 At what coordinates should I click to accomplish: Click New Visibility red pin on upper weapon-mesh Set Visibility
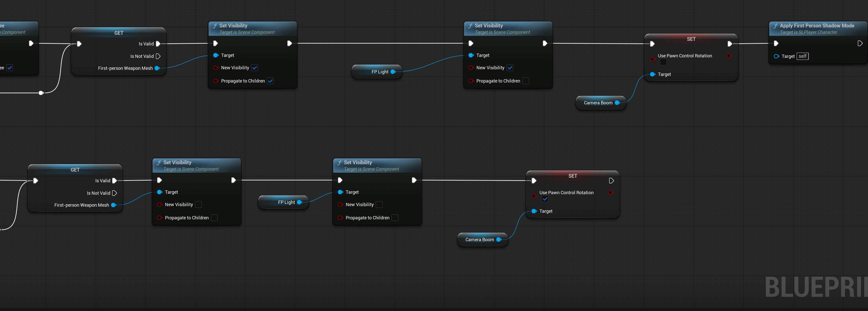click(x=216, y=68)
